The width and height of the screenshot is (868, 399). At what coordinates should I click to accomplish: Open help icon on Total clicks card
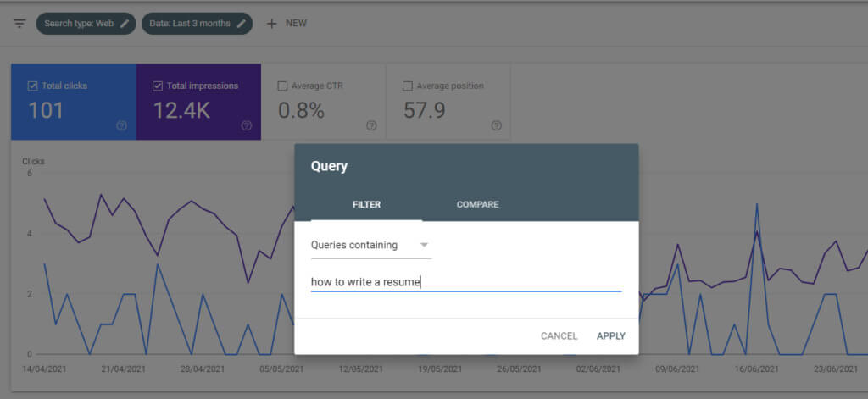point(122,126)
